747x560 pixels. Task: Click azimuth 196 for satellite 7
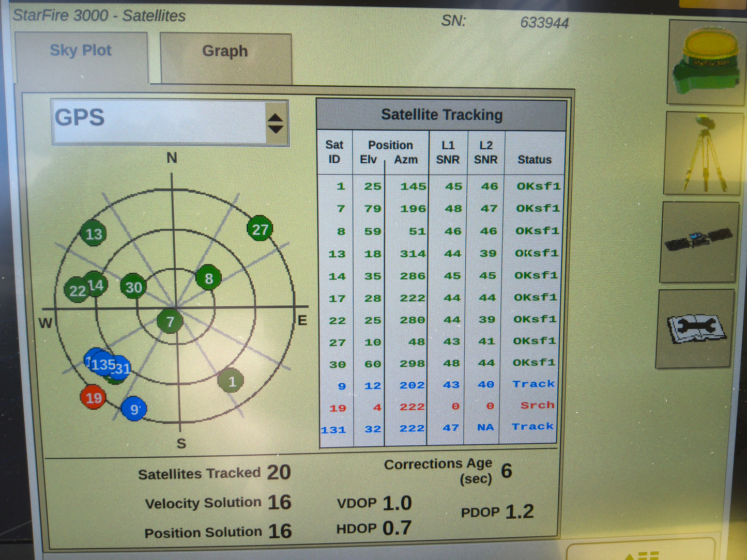coord(413,209)
